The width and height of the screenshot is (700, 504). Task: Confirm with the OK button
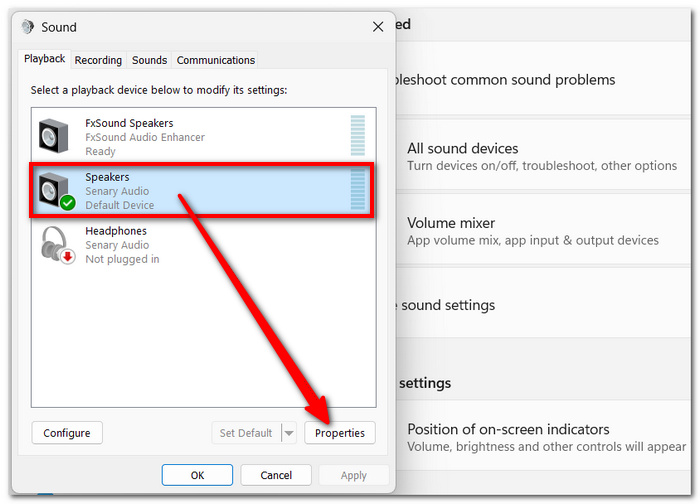pyautogui.click(x=197, y=475)
